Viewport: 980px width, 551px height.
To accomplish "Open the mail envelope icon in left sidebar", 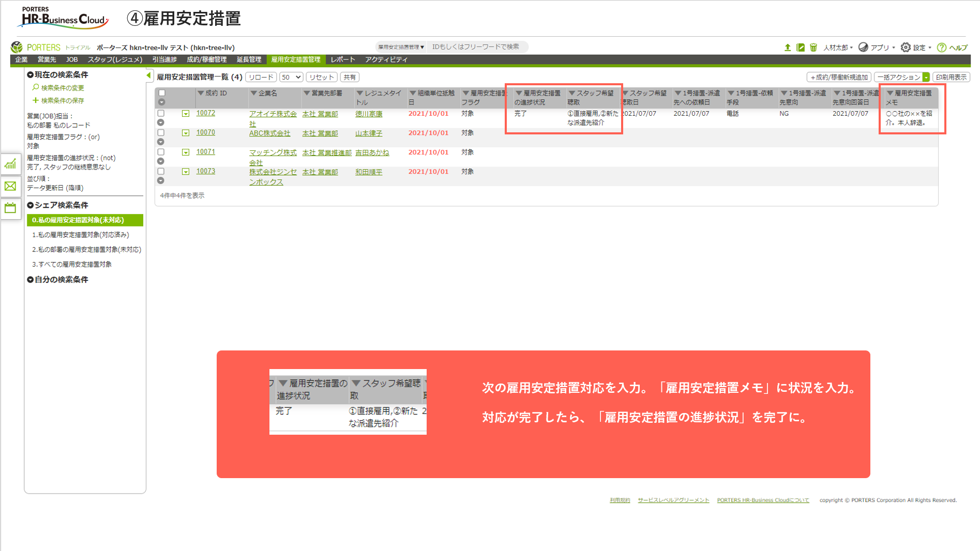I will click(x=10, y=186).
